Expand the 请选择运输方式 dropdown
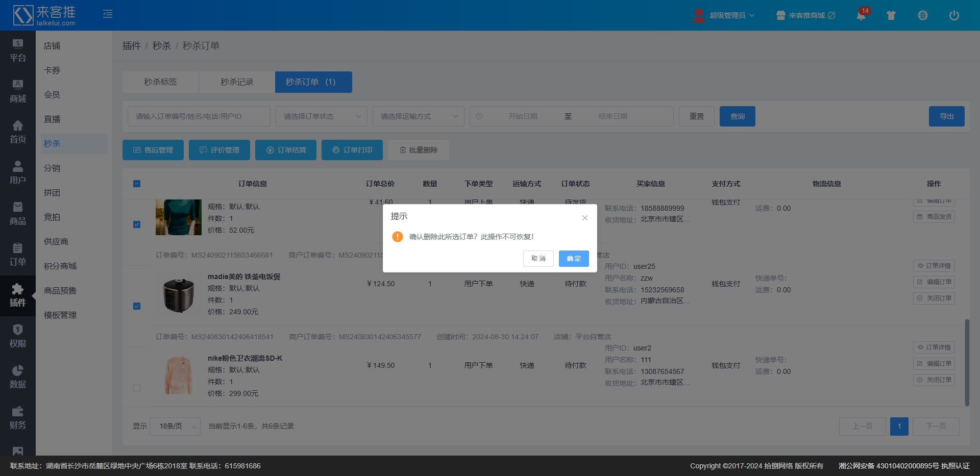980x476 pixels. click(x=418, y=116)
